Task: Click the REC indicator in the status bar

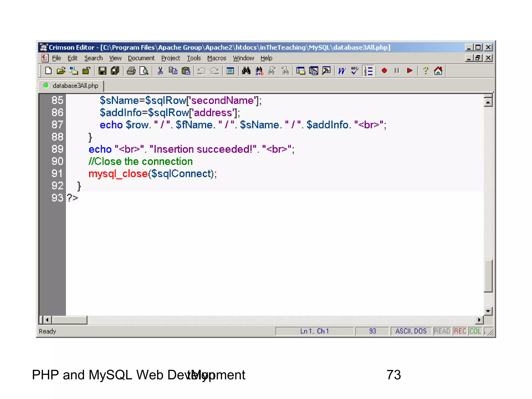Action: tap(460, 331)
